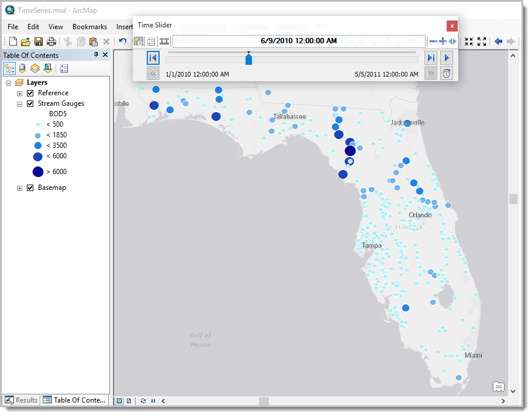
Task: Turn off the Basemap layer
Action: [30, 188]
